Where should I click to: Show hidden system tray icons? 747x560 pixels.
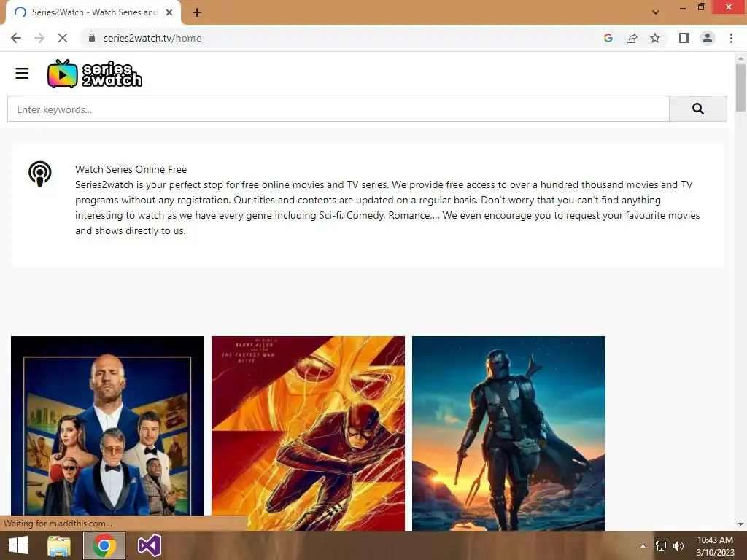pyautogui.click(x=643, y=546)
